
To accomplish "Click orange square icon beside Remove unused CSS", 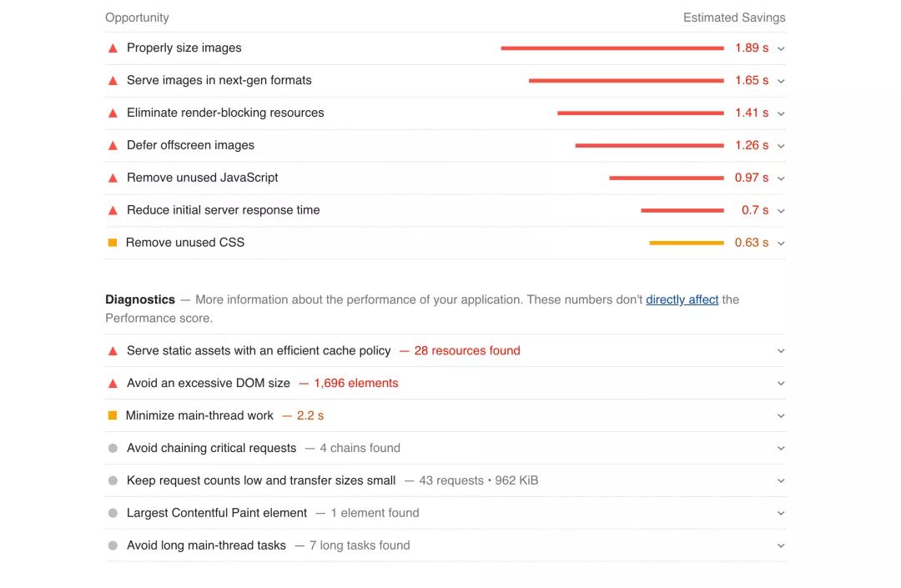I will [x=113, y=243].
